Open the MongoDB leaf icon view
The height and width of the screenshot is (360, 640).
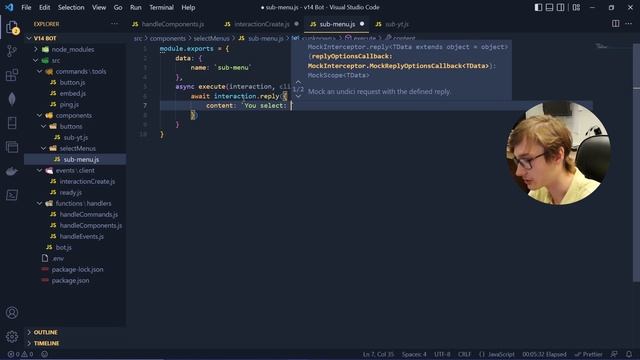coord(12,99)
